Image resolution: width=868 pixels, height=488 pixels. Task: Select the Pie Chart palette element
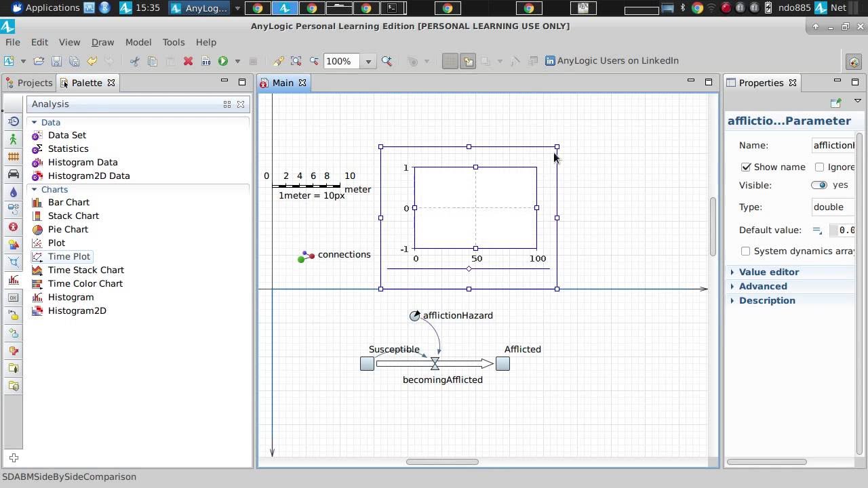(68, 229)
